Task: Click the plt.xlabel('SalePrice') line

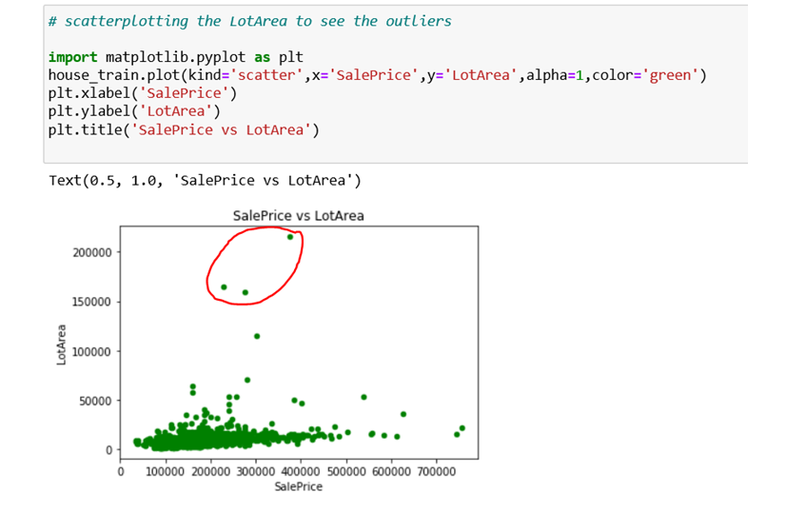Action: coord(142,93)
